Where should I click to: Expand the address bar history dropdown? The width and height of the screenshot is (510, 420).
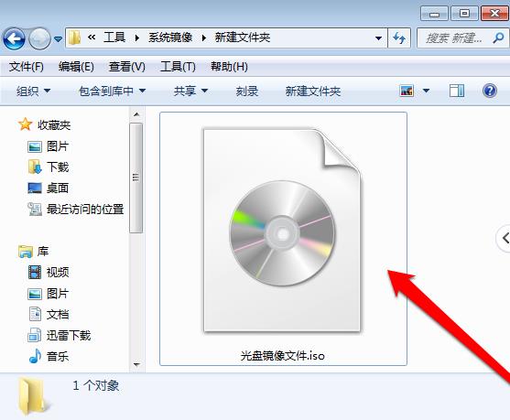click(378, 38)
